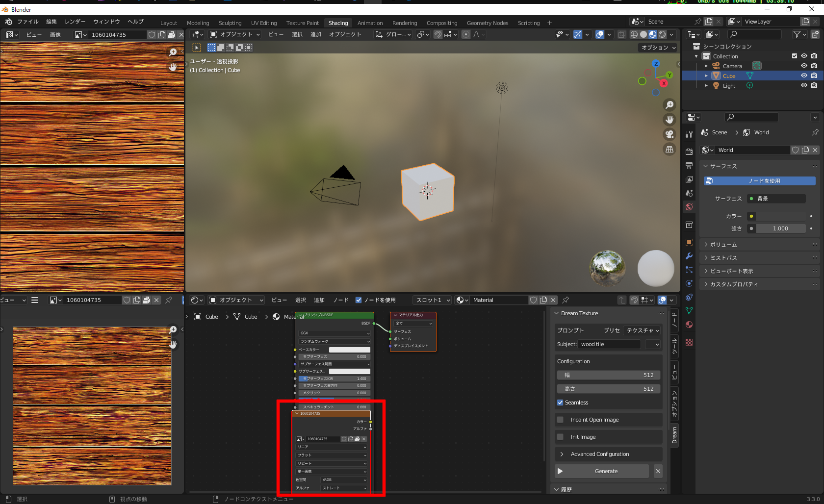Open the ファイル menu
This screenshot has height=504, width=824.
tap(28, 22)
